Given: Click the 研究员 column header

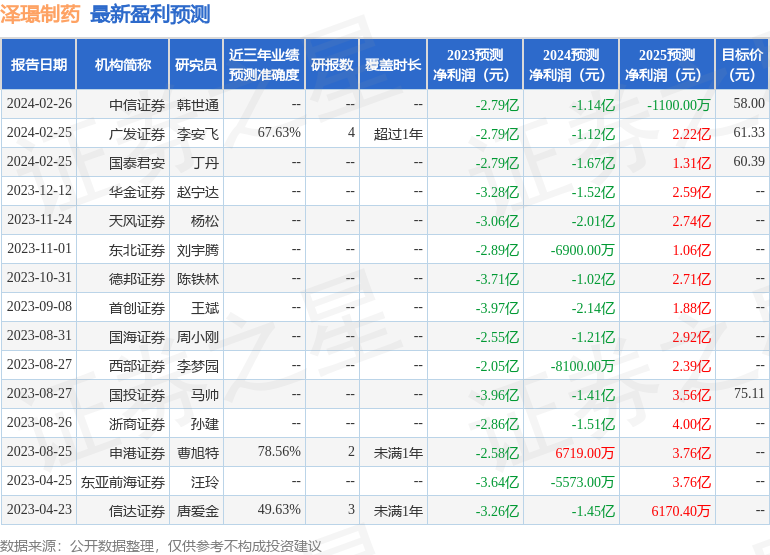Looking at the screenshot, I should (x=196, y=64).
